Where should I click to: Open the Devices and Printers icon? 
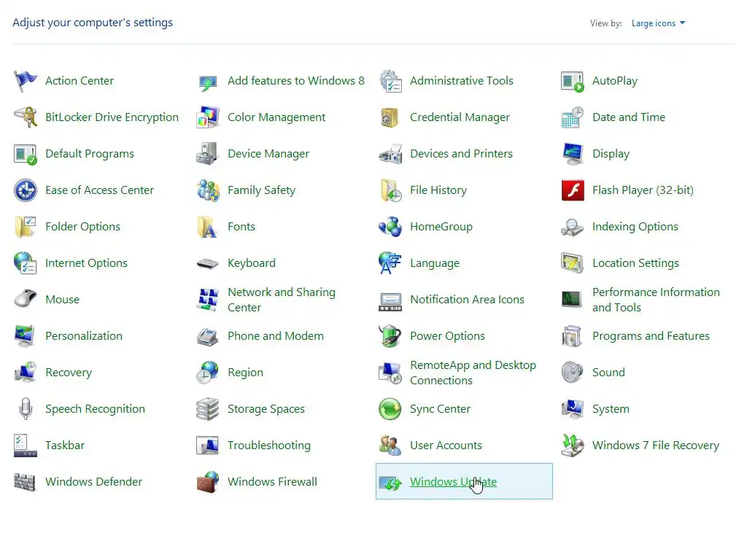(x=390, y=154)
